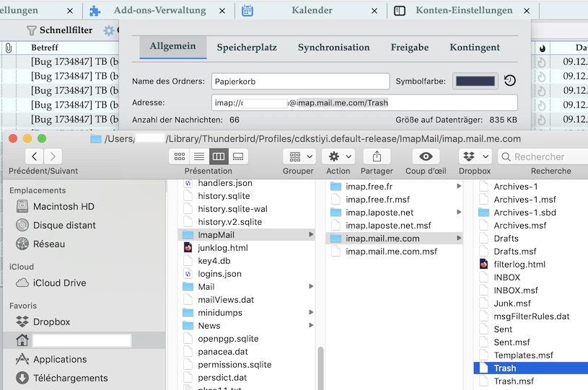588x390 pixels.
Task: Click the Symbolfarbe color swatch
Action: 475,81
